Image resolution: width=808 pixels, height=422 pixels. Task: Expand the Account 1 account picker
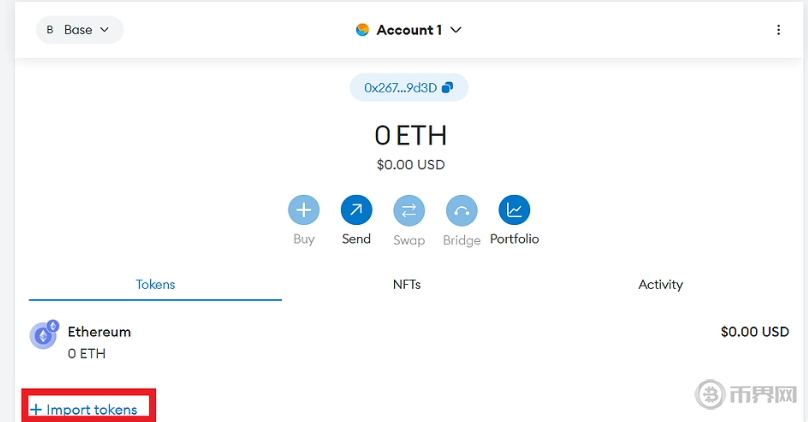coord(409,30)
